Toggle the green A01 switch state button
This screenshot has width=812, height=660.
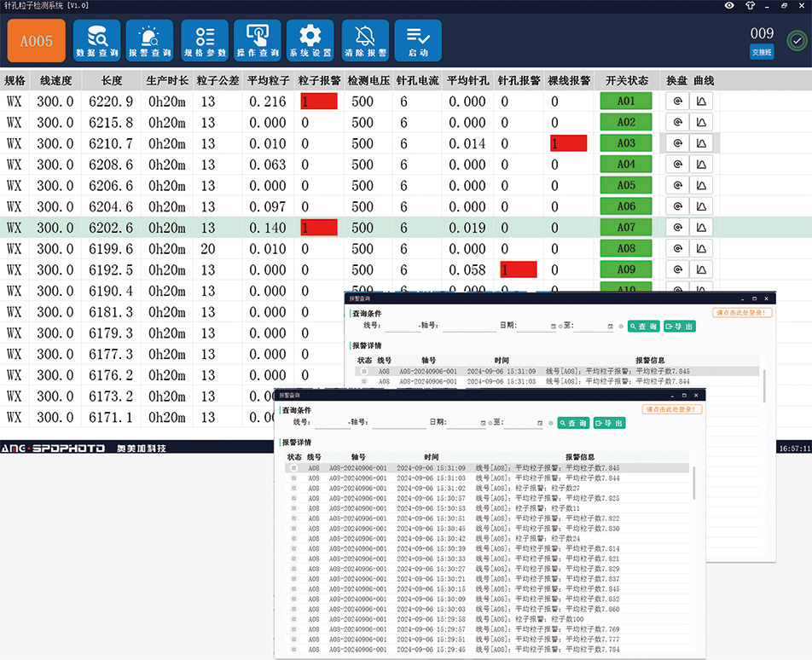[x=626, y=101]
